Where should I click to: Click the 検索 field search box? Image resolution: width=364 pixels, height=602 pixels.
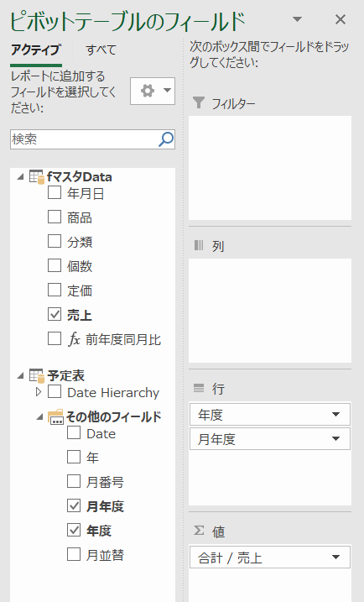coord(85,139)
